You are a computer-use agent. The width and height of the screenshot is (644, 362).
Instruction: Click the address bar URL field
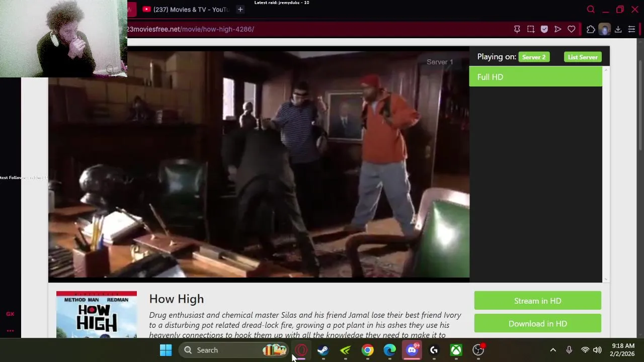[317, 29]
